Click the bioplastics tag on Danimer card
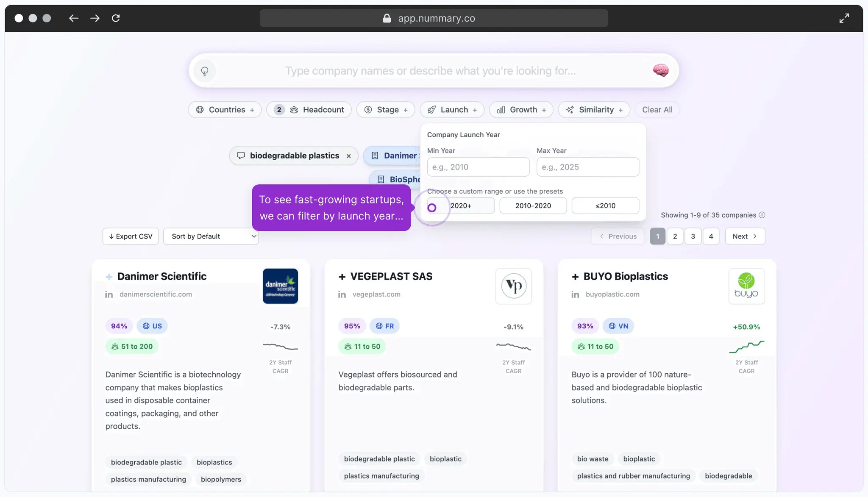 [x=214, y=462]
